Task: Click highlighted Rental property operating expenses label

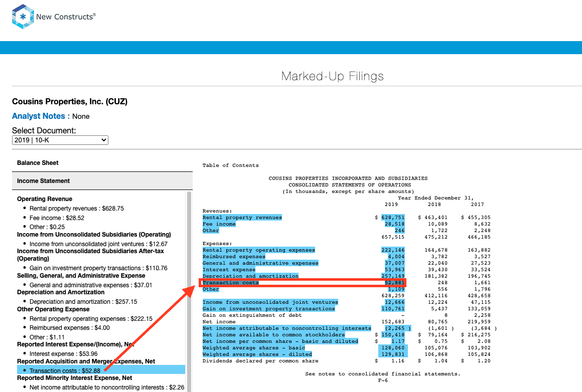Action: coord(259,250)
